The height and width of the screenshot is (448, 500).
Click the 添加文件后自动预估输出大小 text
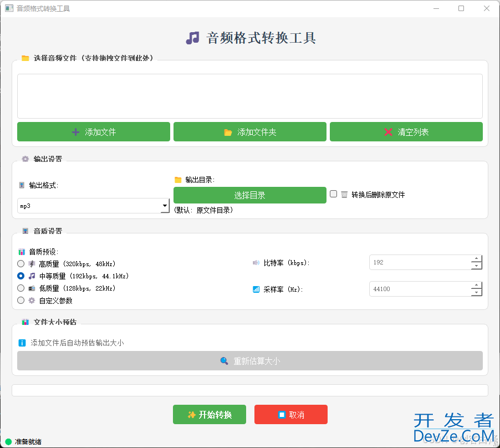(77, 343)
